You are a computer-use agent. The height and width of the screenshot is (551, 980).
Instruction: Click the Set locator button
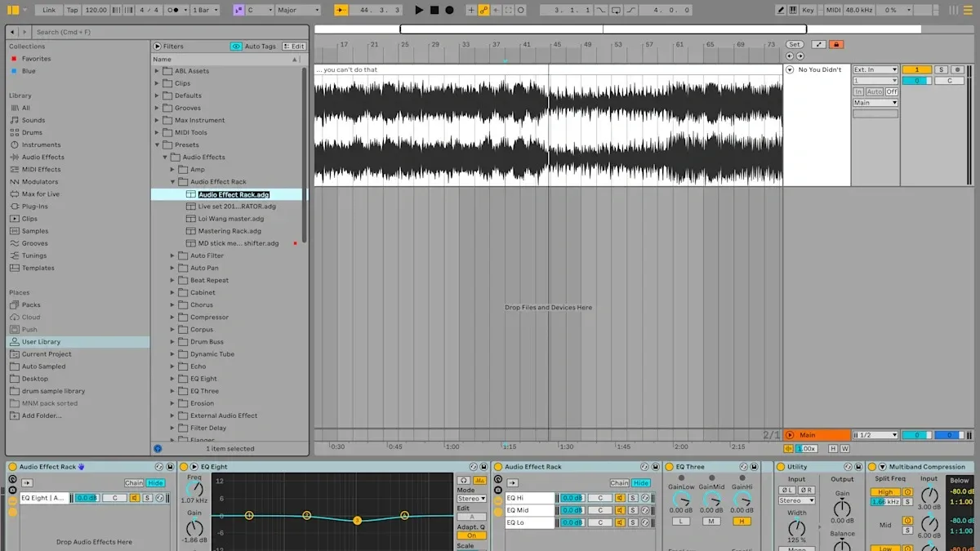(795, 44)
